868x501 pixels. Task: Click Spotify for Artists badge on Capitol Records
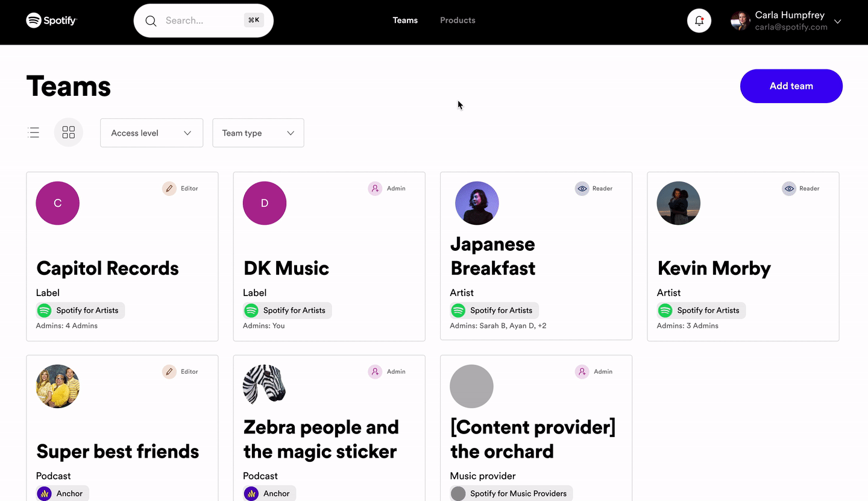click(x=80, y=310)
